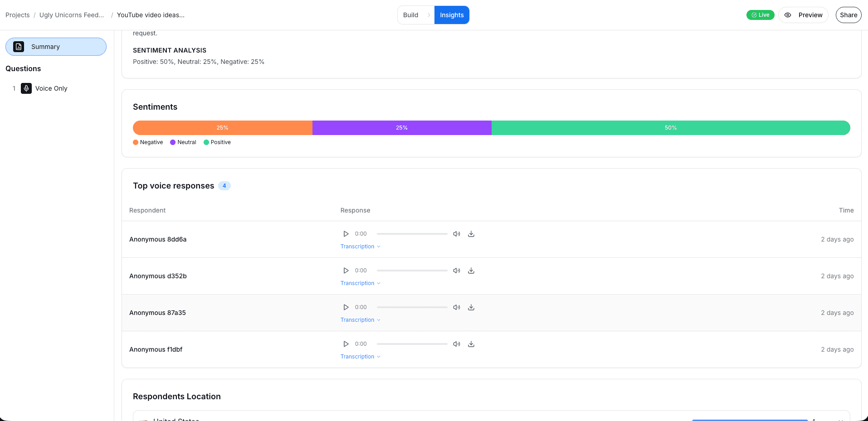Click the microphone icon next to Voice Only
Image resolution: width=868 pixels, height=421 pixels.
[x=26, y=88]
